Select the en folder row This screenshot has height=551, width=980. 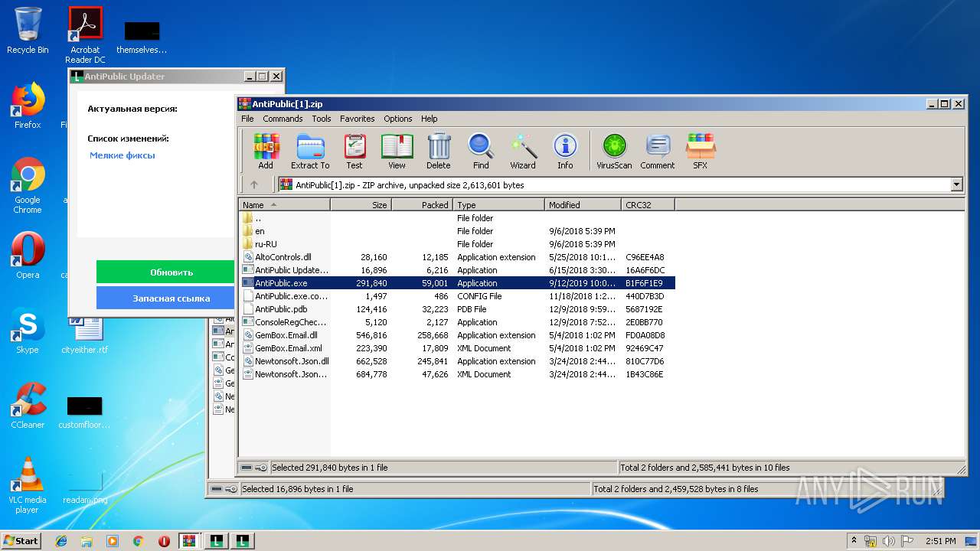[x=457, y=231]
